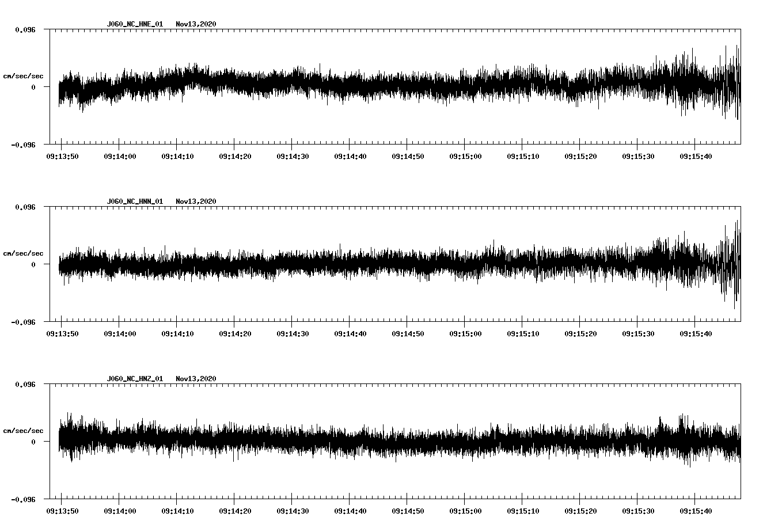Screen dimensions: 782x532
Task: Click the cm/sec/sec unit label on top plot
Action: coord(24,75)
